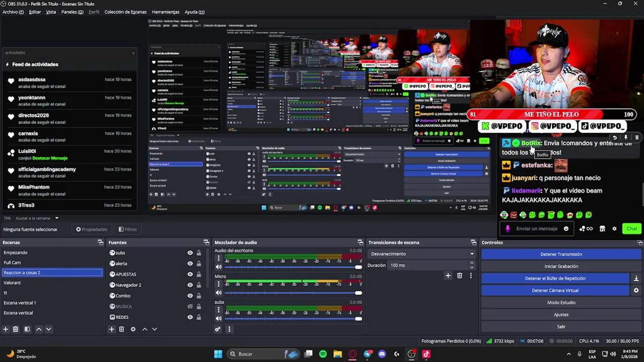Click Detener Transmisión button
The height and width of the screenshot is (362, 644).
pyautogui.click(x=561, y=254)
